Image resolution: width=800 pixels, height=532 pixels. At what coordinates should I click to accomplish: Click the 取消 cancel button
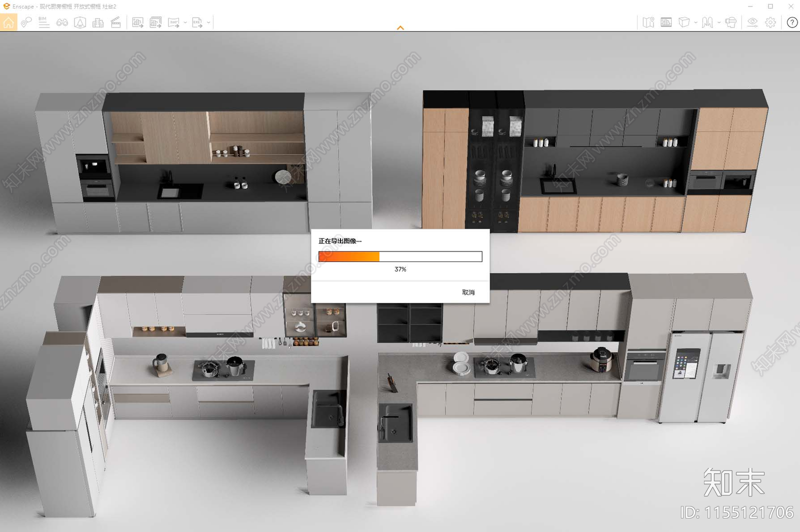point(468,292)
